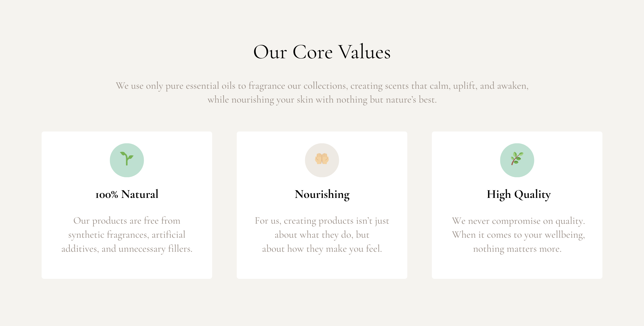
Task: Select the "100% Natural" card title
Action: tap(127, 194)
